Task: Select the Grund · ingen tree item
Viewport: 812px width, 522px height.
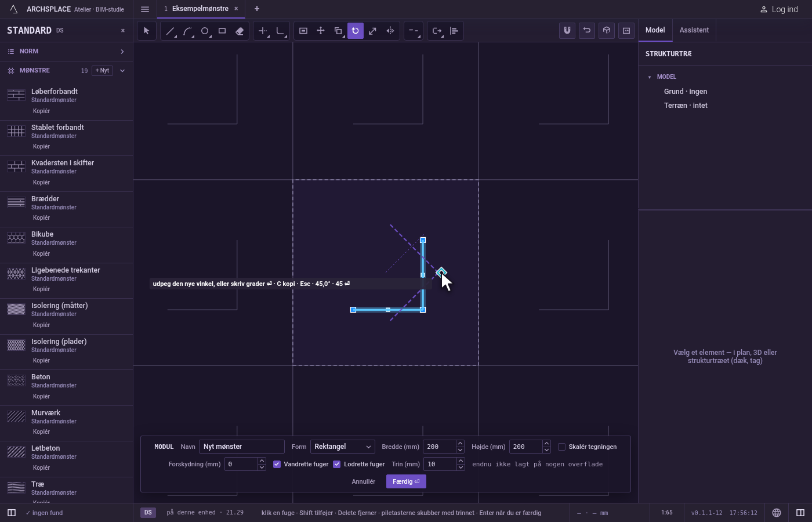Action: [686, 92]
